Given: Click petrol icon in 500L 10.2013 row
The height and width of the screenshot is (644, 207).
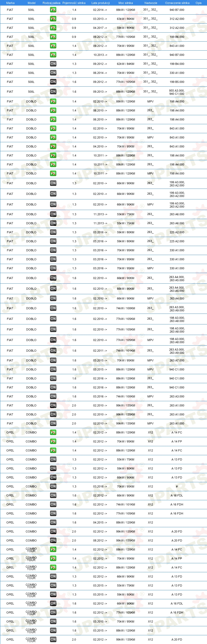Looking at the screenshot, I should point(53,55).
